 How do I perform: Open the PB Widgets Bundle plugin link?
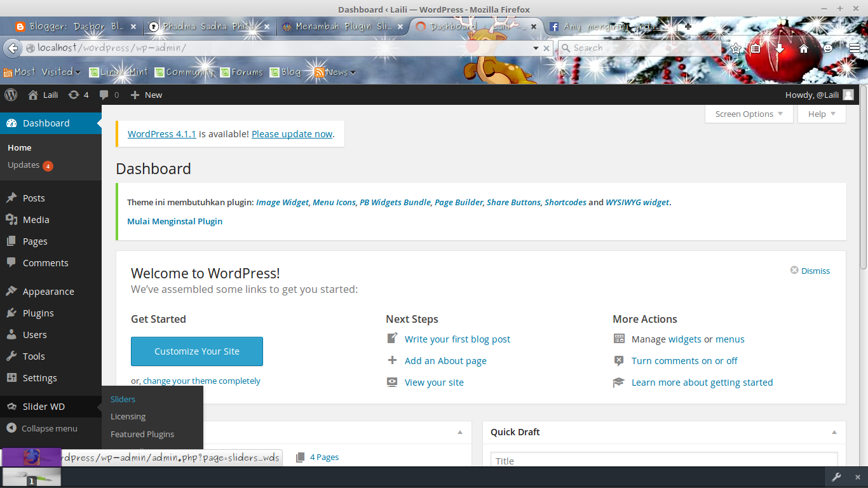395,203
